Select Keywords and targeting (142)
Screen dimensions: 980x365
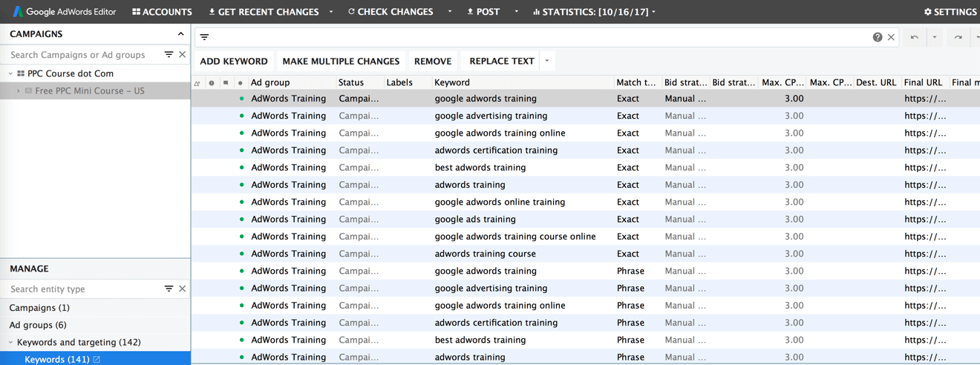click(x=79, y=342)
